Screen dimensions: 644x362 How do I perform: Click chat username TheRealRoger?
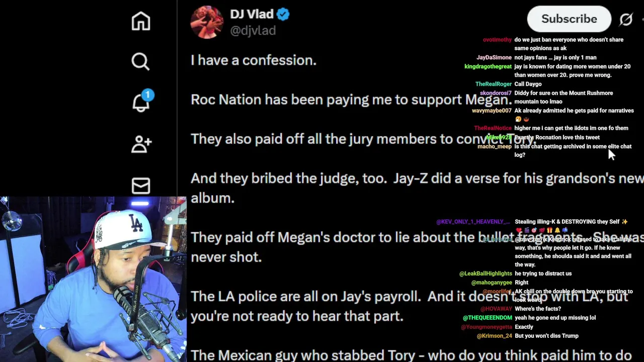click(x=493, y=84)
